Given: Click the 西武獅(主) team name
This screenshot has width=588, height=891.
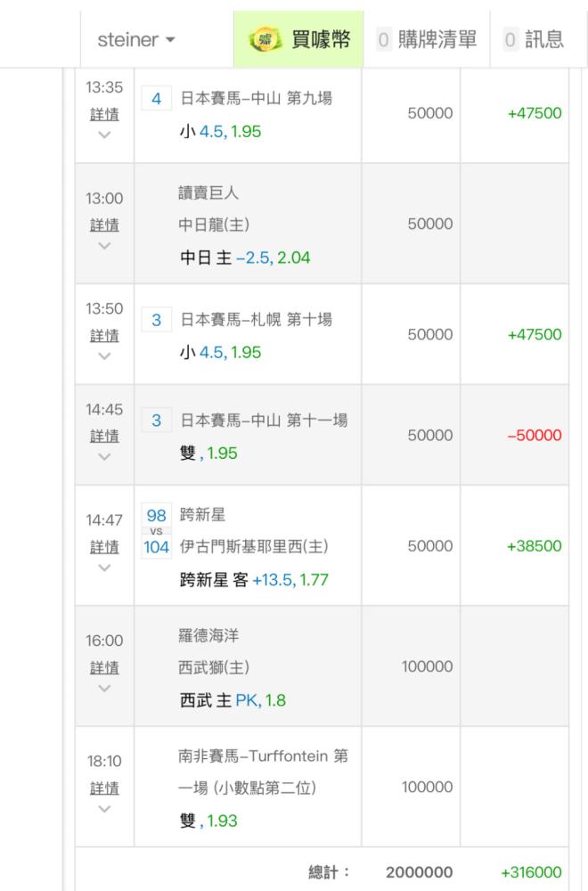Looking at the screenshot, I should pyautogui.click(x=214, y=667).
